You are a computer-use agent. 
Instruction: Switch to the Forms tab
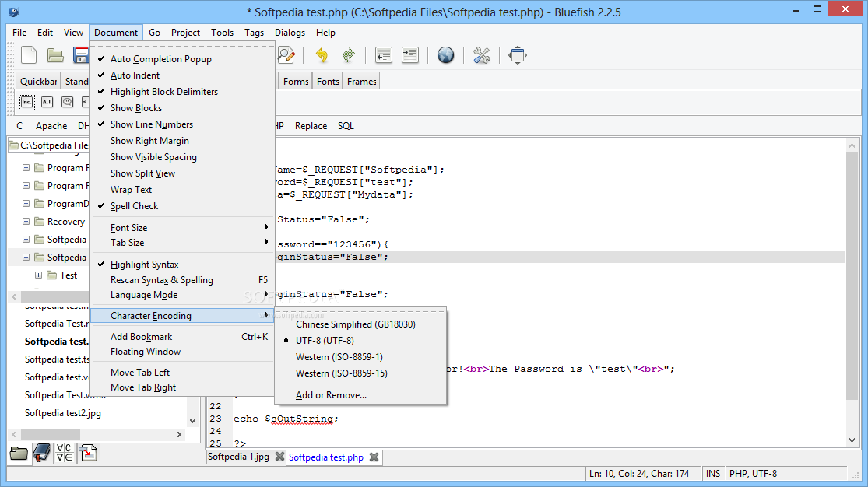296,82
